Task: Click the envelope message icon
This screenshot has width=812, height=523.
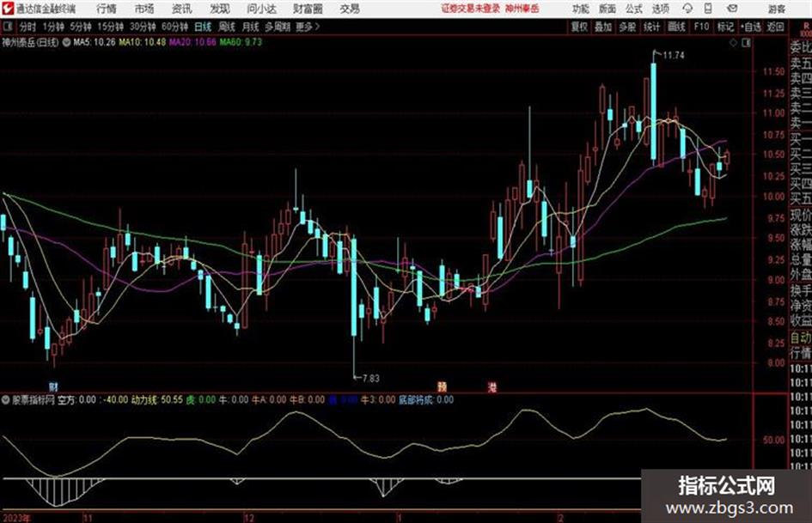Action: coord(732,9)
